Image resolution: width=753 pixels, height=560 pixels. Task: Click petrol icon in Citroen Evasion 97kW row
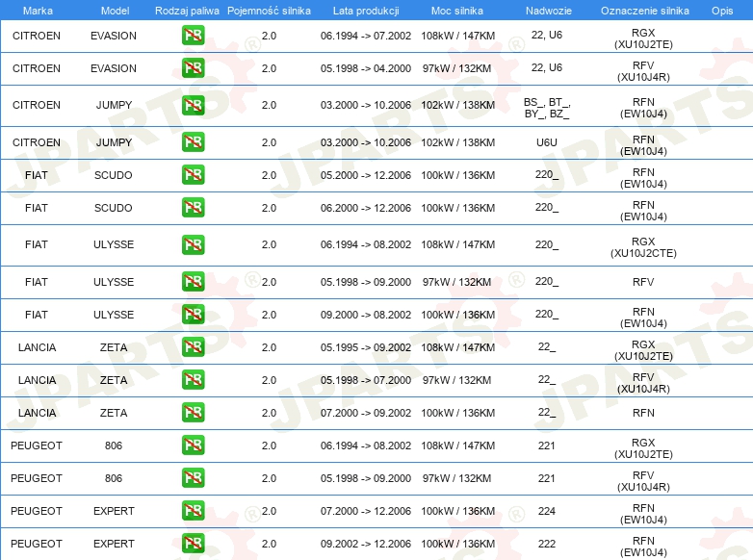[193, 67]
